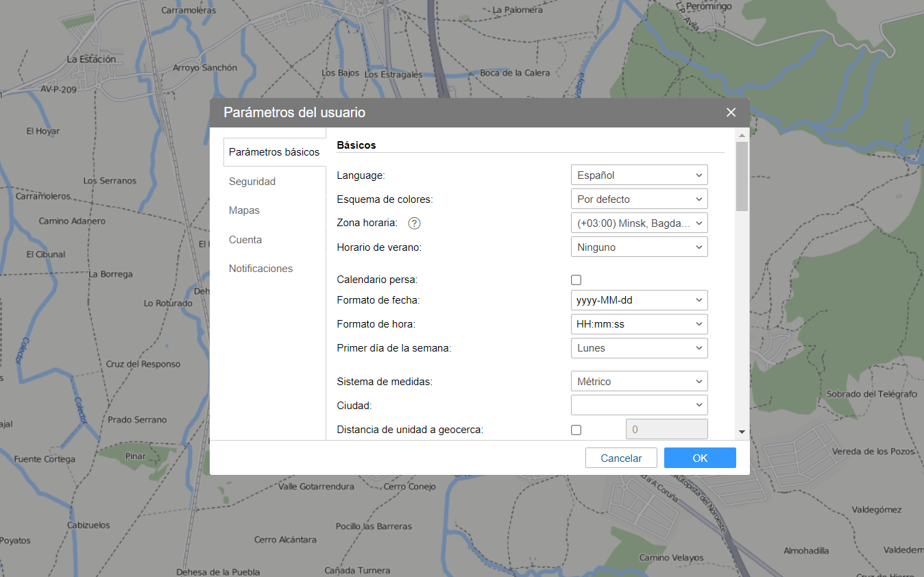Expand the Horario de verano dropdown
The width and height of the screenshot is (924, 577).
(x=638, y=247)
